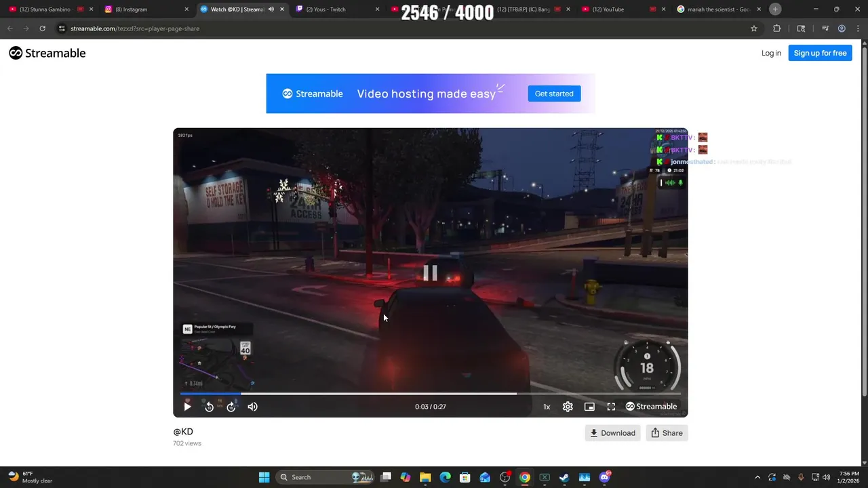Show hidden system tray icons chevron
Viewport: 868px width, 488px height.
click(757, 477)
